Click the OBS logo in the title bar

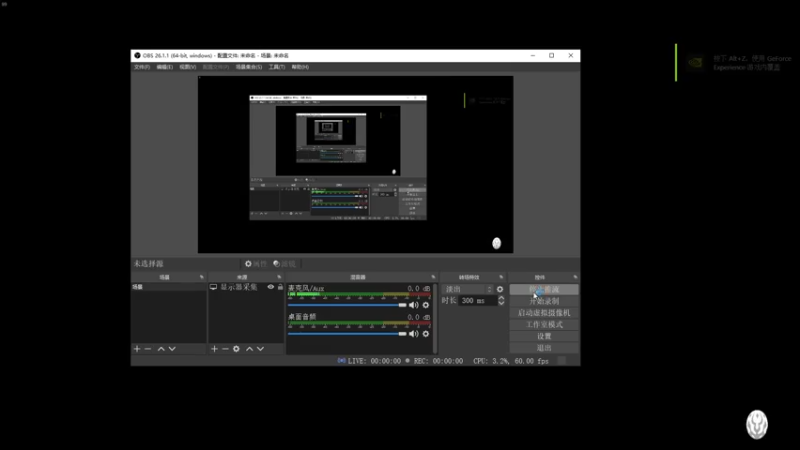point(137,56)
